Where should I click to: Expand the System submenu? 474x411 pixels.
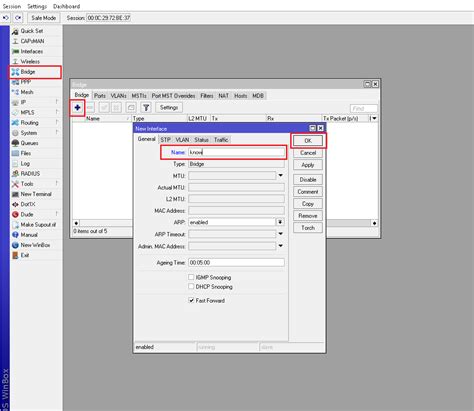click(57, 132)
